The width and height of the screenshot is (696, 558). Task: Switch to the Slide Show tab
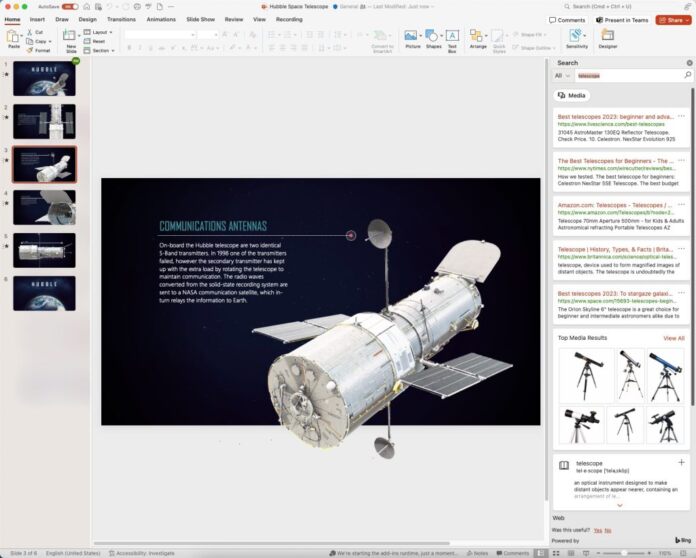[201, 20]
